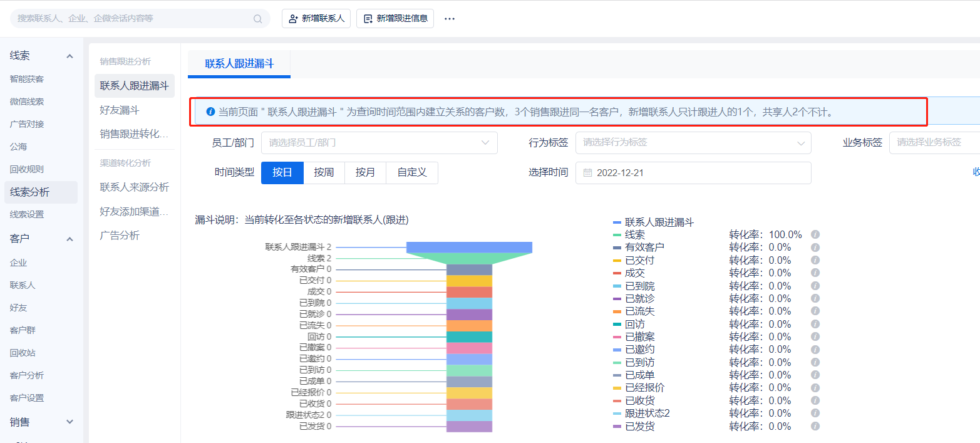This screenshot has width=980, height=443.
Task: Click info icon next to 已就诊 conversion rate
Action: (x=815, y=298)
